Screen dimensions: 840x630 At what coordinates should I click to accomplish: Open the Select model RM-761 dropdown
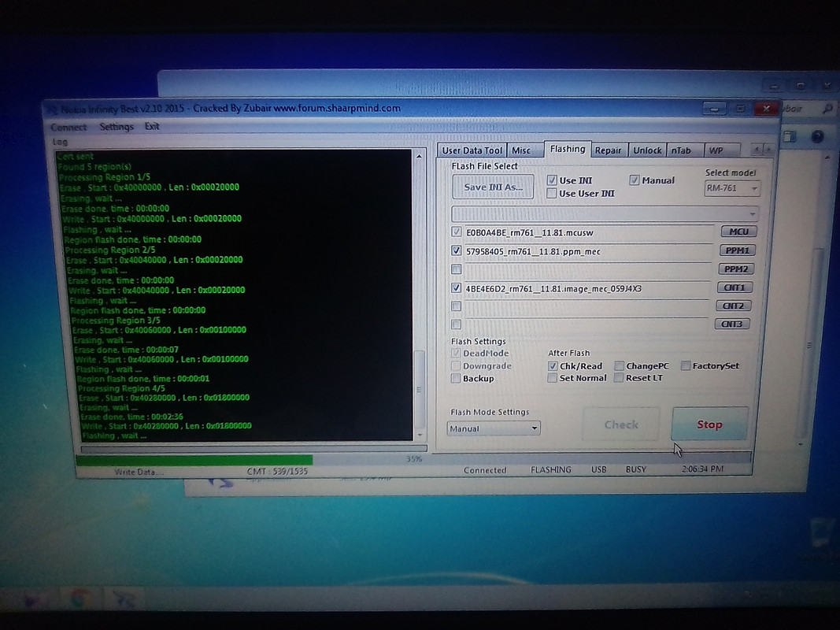point(732,188)
